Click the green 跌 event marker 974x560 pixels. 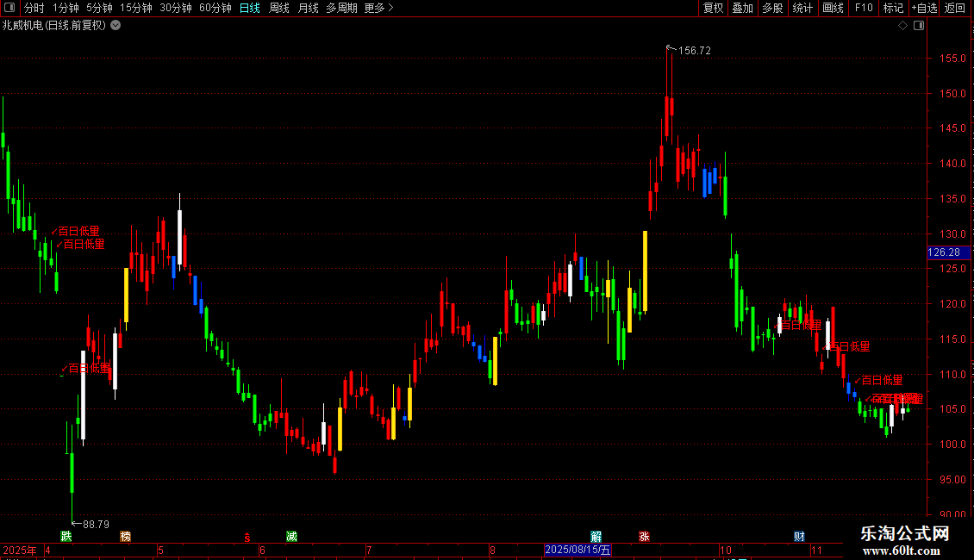click(66, 537)
